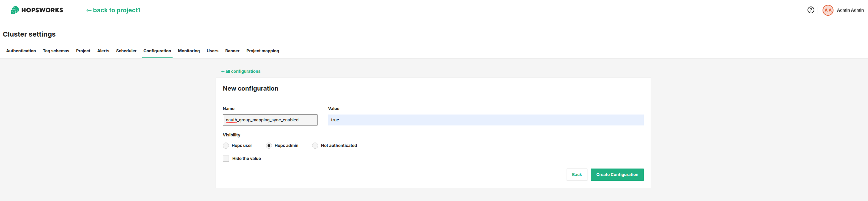868x201 pixels.
Task: Focus the Value input field
Action: click(x=486, y=120)
